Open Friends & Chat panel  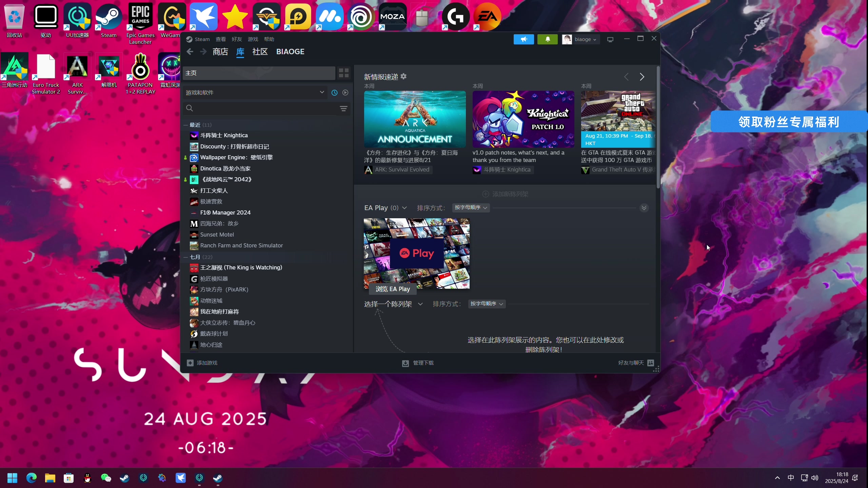click(x=636, y=363)
